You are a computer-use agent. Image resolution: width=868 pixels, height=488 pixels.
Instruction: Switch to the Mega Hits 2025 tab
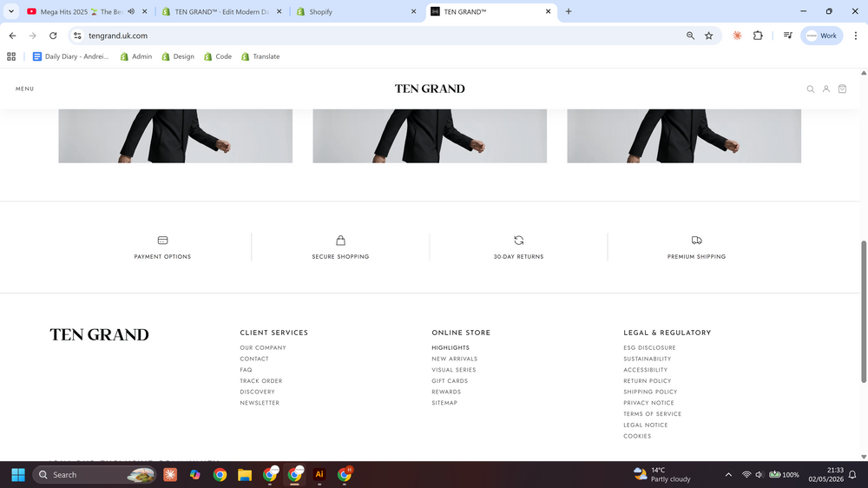82,11
